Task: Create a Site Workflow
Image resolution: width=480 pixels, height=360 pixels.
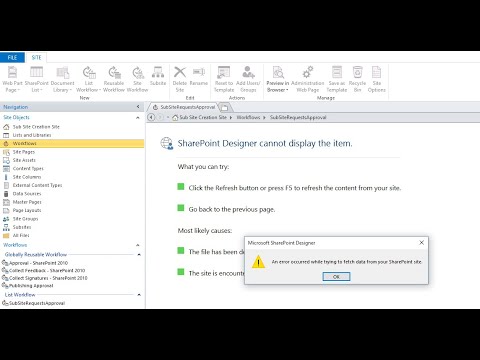Action: (137, 79)
